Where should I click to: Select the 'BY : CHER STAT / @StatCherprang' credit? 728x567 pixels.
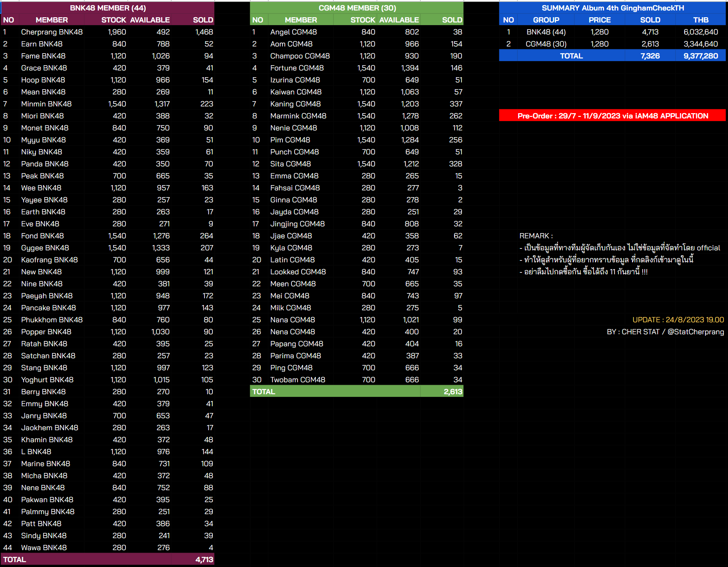665,332
